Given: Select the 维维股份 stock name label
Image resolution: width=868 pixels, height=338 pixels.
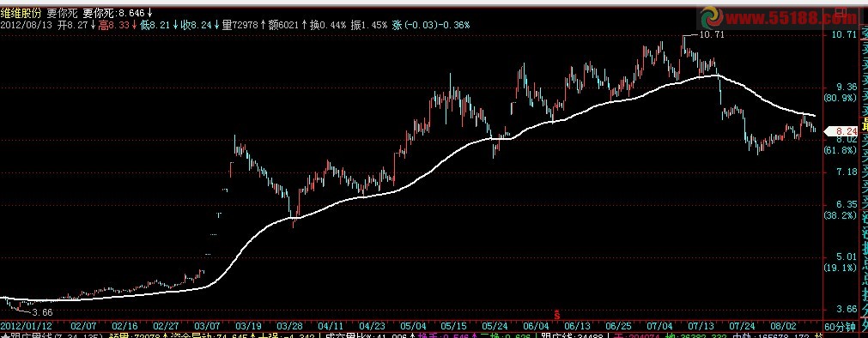Looking at the screenshot, I should [x=21, y=13].
